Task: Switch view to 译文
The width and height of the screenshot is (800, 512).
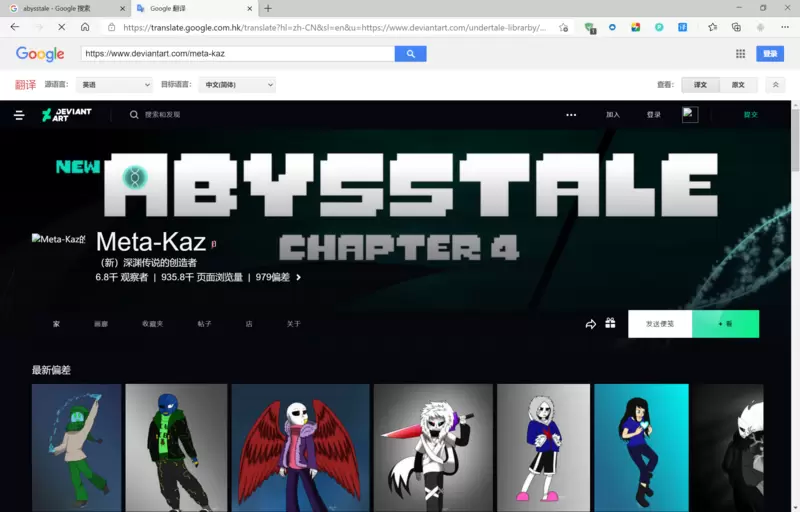Action: click(701, 85)
